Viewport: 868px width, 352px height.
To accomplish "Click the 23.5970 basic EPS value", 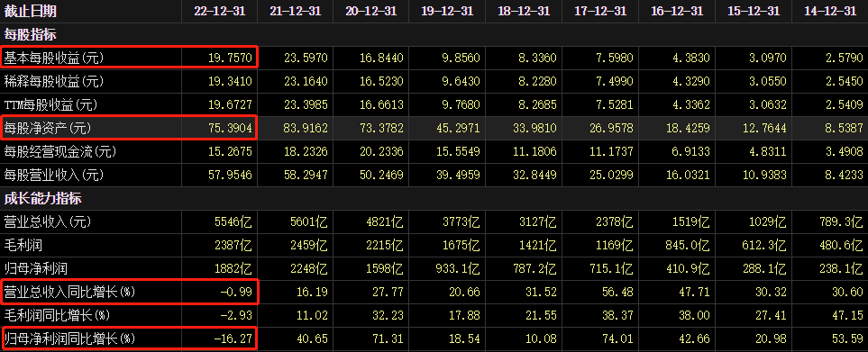I will coord(306,58).
